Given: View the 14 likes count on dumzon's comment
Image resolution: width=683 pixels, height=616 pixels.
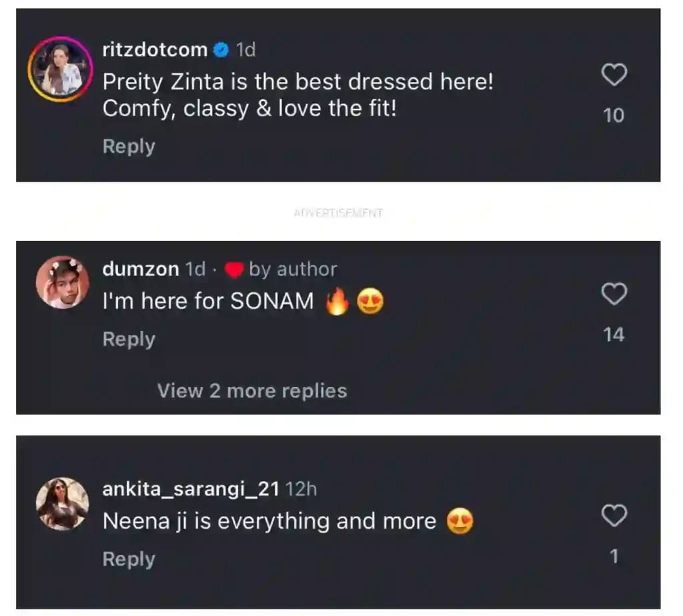Looking at the screenshot, I should pyautogui.click(x=614, y=334).
